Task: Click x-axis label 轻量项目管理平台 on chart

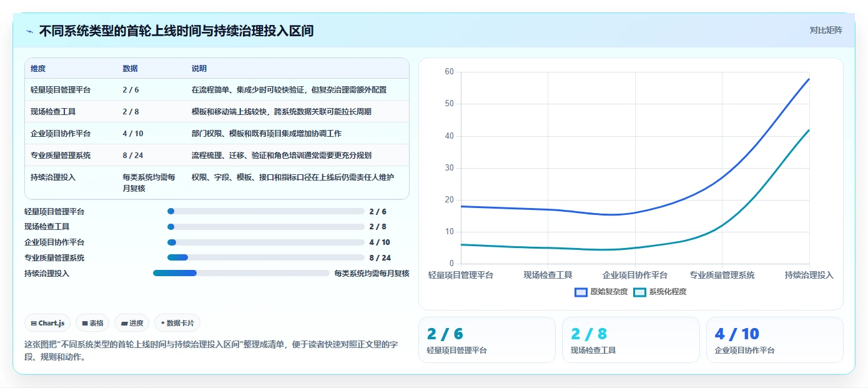Action: pos(461,275)
